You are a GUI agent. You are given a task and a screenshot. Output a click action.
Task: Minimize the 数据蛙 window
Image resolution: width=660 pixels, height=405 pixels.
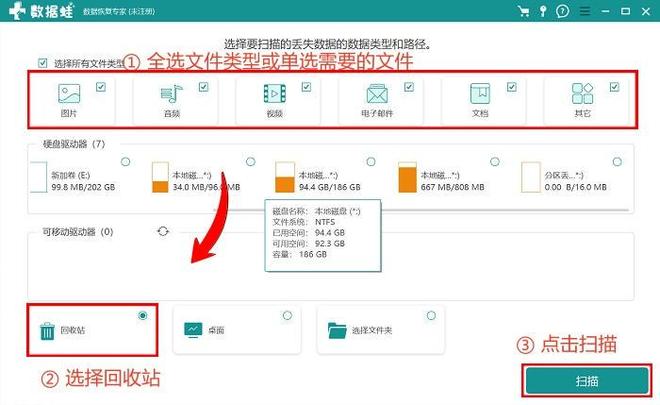click(x=605, y=11)
